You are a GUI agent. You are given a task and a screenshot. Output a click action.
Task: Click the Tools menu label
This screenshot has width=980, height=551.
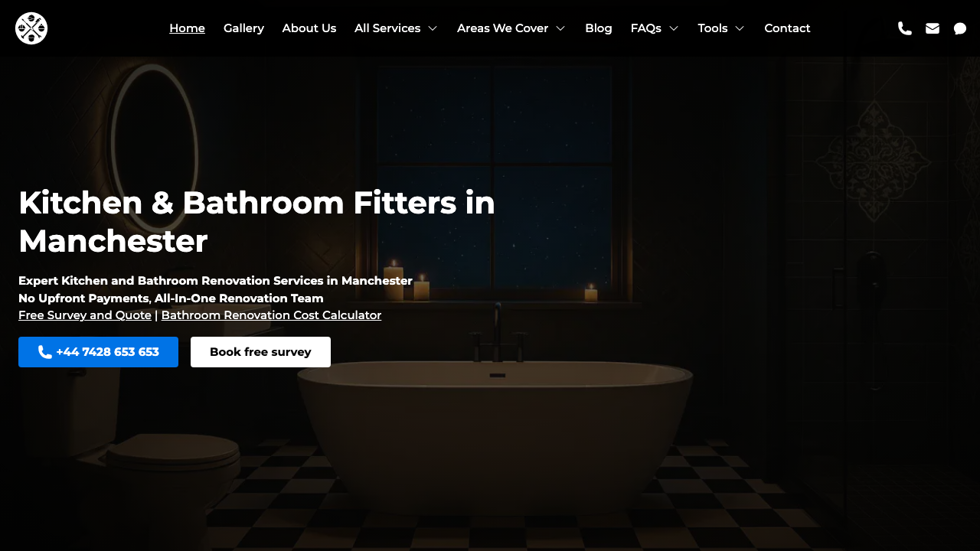[713, 28]
